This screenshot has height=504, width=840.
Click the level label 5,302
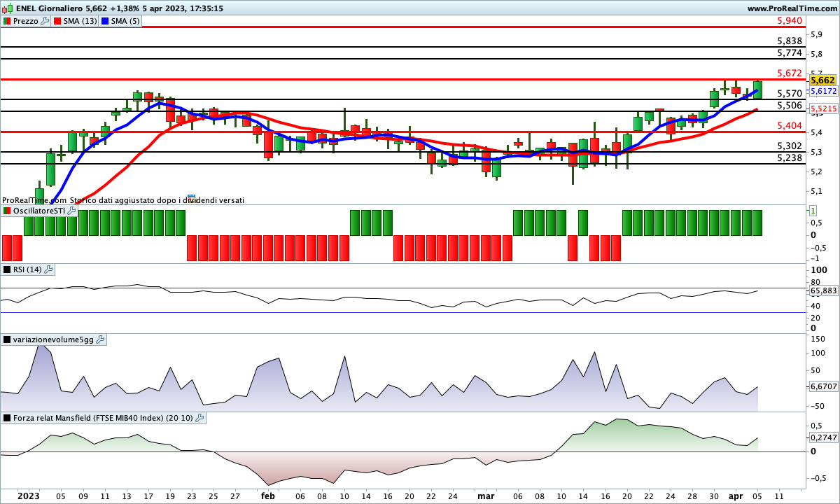(790, 146)
